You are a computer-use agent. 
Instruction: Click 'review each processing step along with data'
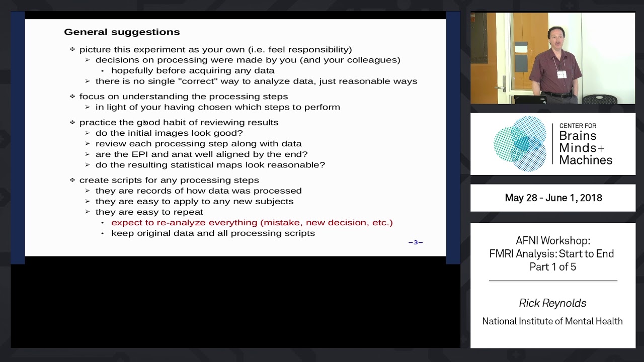click(198, 143)
